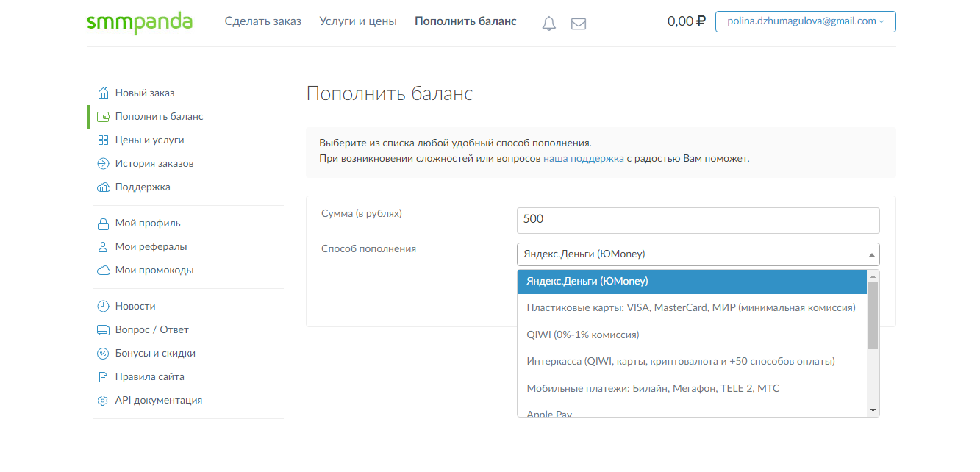The width and height of the screenshot is (980, 472).
Task: Open API документация sidebar link
Action: click(x=159, y=401)
